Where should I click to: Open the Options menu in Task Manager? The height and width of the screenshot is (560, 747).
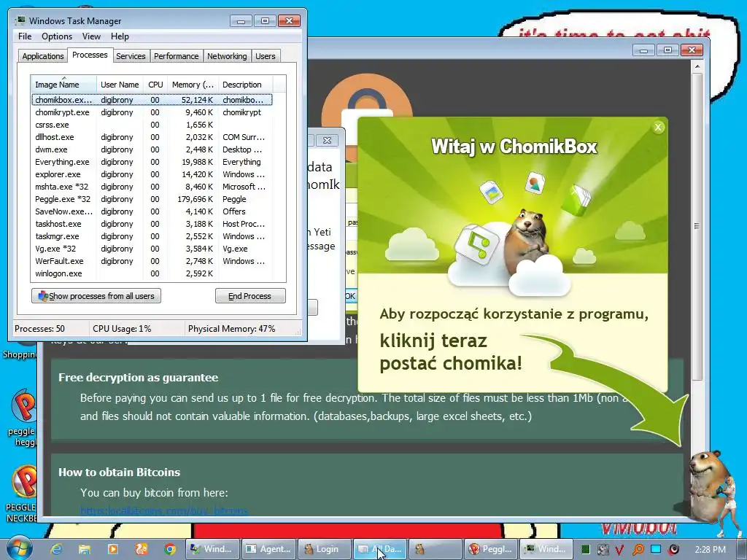(57, 36)
